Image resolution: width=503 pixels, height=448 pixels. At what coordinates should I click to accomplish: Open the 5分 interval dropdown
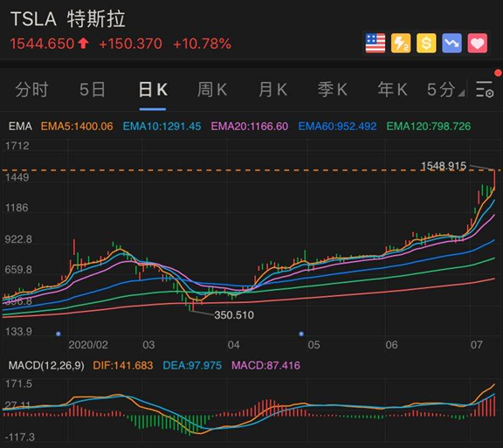tap(445, 90)
